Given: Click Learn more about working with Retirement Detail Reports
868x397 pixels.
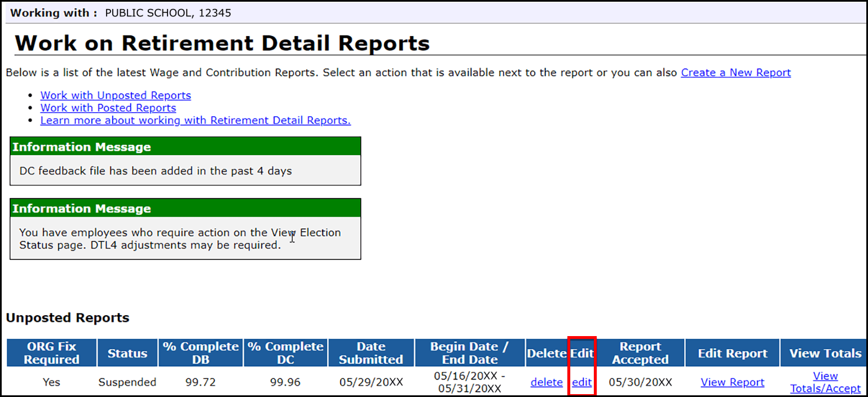Looking at the screenshot, I should pyautogui.click(x=195, y=120).
